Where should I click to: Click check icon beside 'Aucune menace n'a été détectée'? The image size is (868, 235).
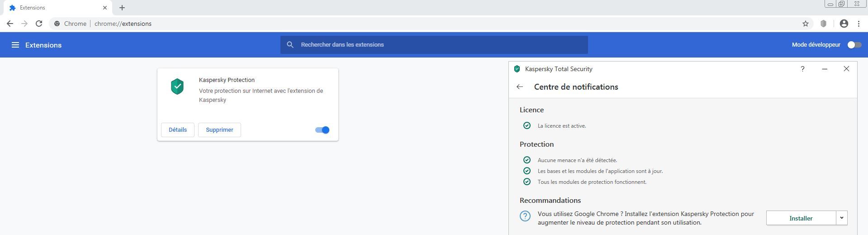point(527,160)
